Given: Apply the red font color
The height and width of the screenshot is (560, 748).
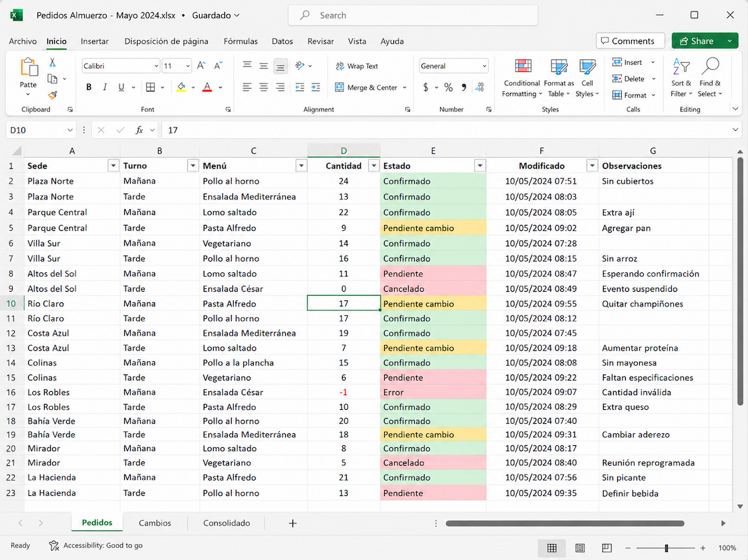Looking at the screenshot, I should (207, 87).
